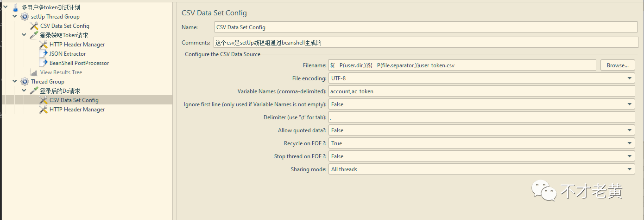Click the Thread Group gear icon
The height and width of the screenshot is (220, 644).
(25, 82)
